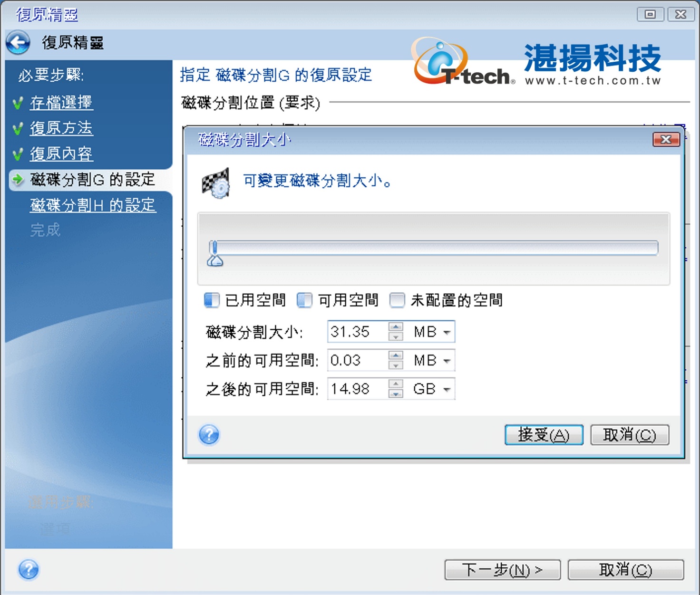The image size is (700, 595).
Task: Click the checkmark beside 復原內容
Action: pos(18,154)
